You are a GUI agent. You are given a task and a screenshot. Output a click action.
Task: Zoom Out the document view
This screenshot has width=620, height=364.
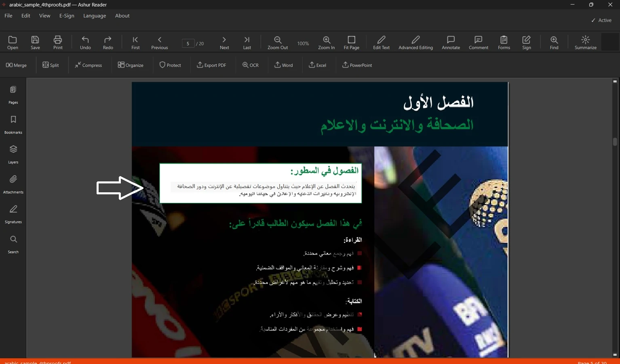coord(278,42)
